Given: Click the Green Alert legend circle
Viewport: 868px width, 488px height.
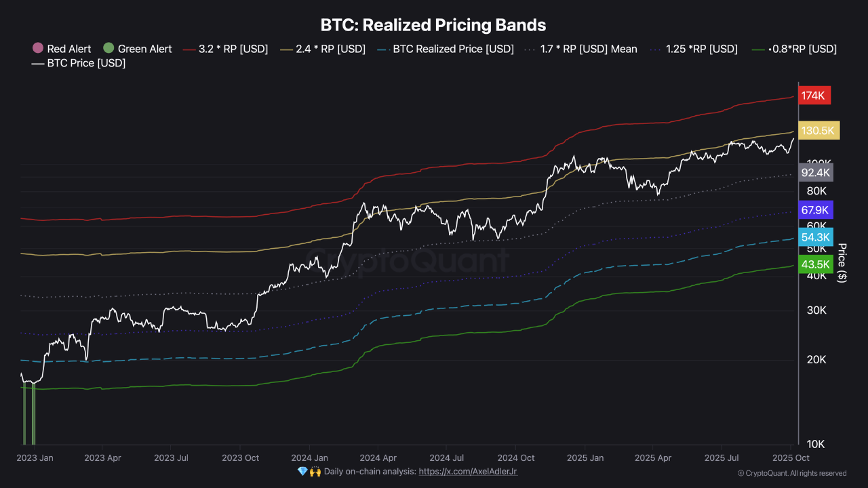Looking at the screenshot, I should click(x=108, y=49).
